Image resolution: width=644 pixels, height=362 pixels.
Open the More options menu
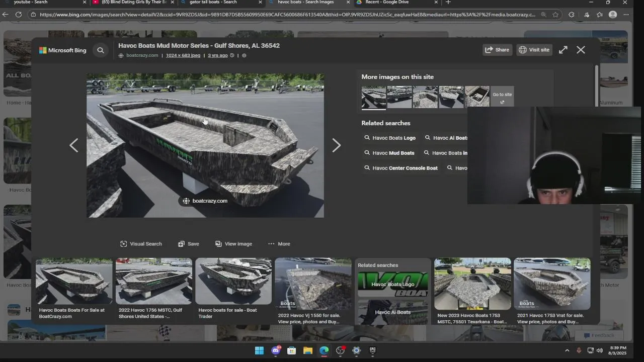tap(279, 244)
